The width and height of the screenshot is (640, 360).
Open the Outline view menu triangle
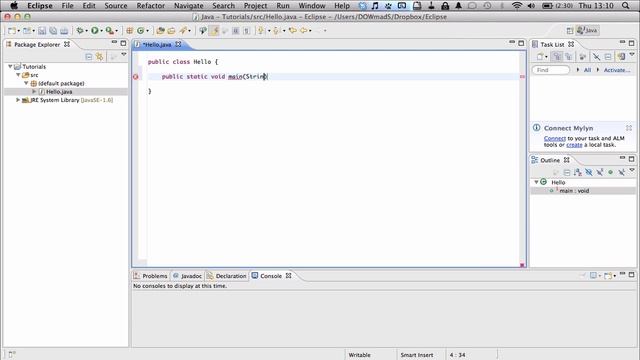(632, 170)
